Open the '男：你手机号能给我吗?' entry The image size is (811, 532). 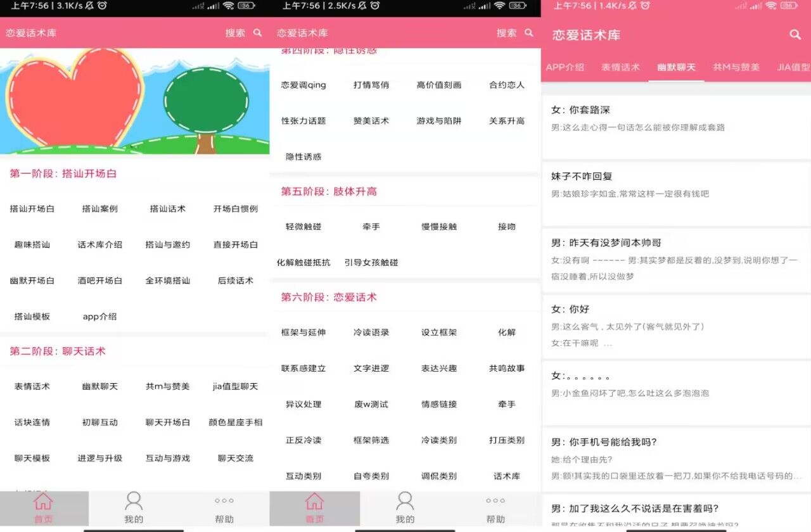[676, 459]
